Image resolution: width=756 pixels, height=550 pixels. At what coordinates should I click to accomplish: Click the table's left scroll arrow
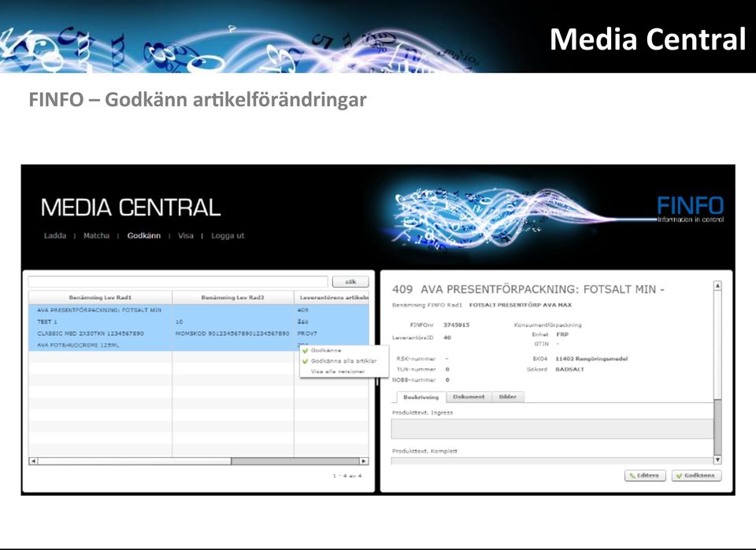[33, 461]
